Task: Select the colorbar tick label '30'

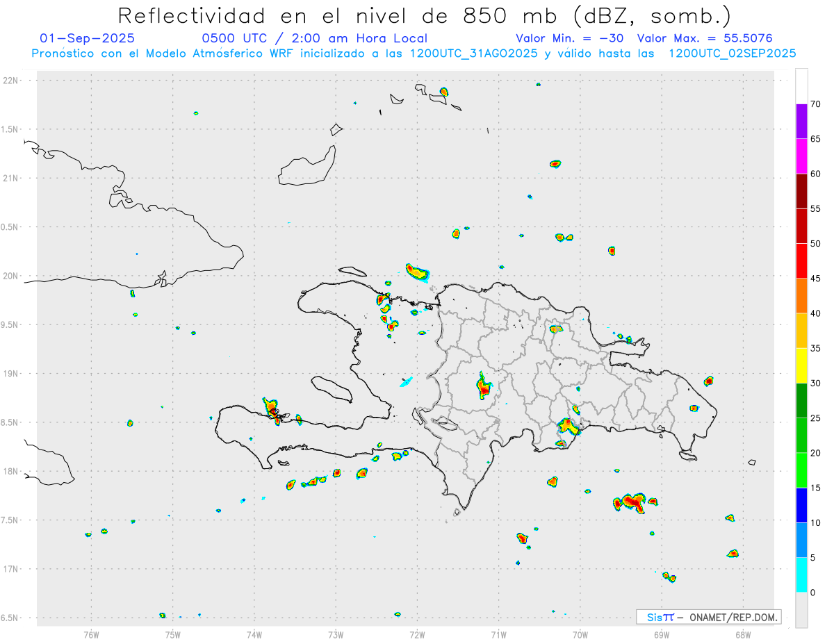Action: point(816,383)
